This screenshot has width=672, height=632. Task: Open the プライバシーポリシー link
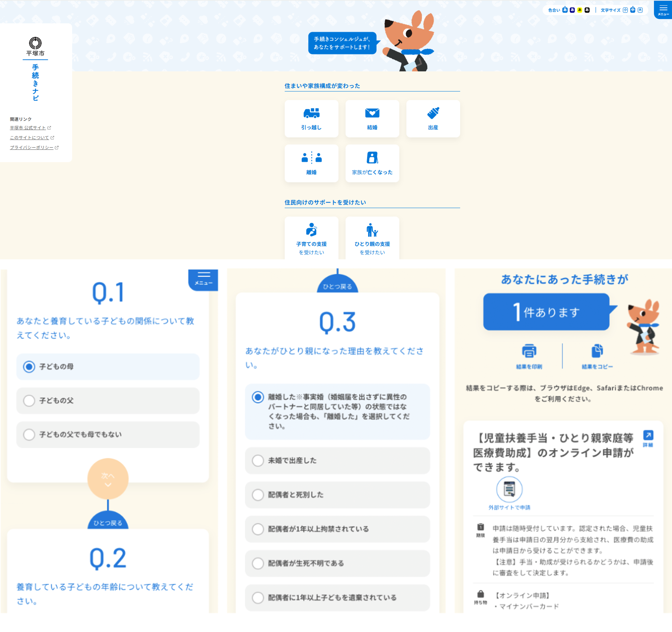point(31,148)
